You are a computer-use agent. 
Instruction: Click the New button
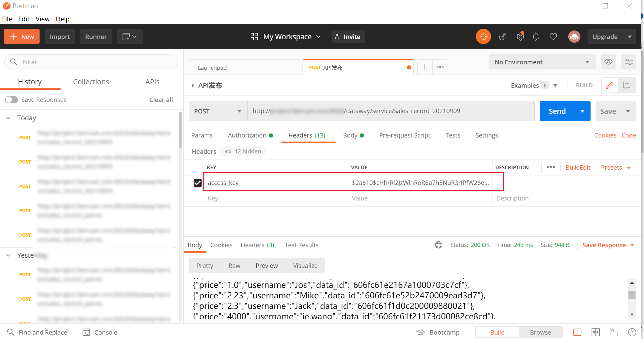[x=22, y=37]
